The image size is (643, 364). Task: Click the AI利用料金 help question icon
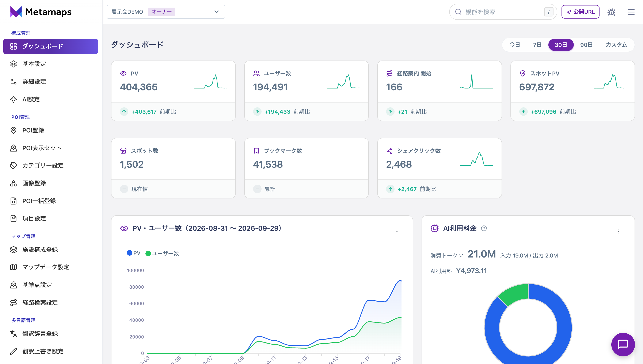coord(484,228)
